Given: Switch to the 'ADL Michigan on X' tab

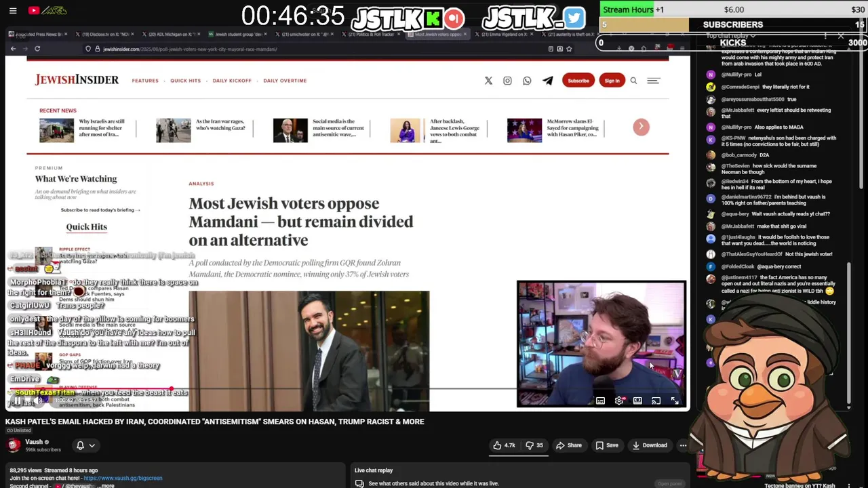Looking at the screenshot, I should tap(172, 34).
